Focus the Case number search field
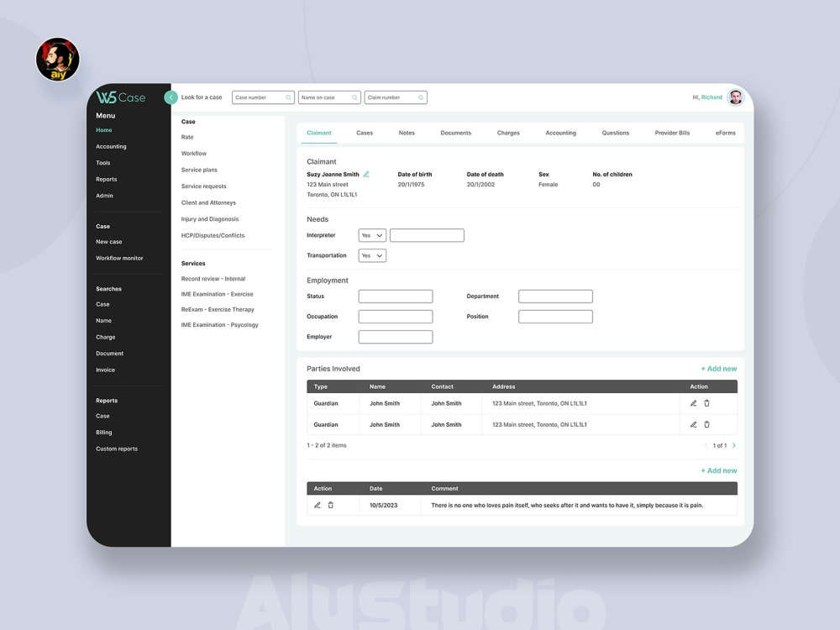The width and height of the screenshot is (840, 630). tap(263, 97)
